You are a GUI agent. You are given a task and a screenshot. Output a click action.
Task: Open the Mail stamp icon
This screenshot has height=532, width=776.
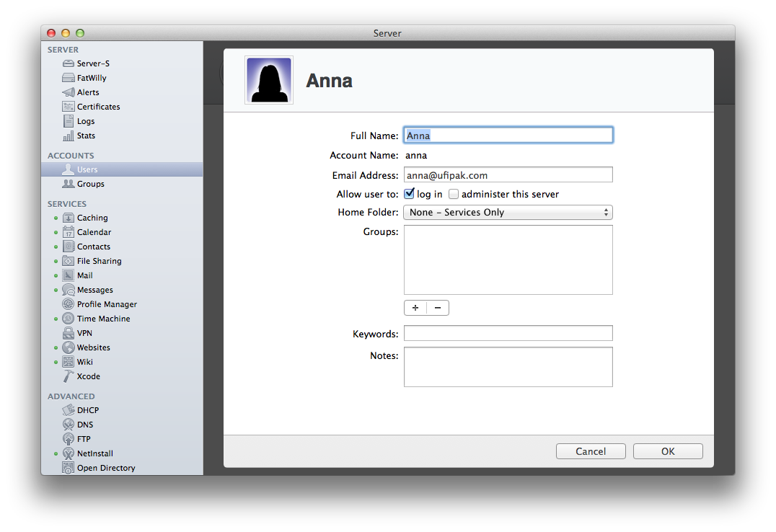[x=69, y=275]
